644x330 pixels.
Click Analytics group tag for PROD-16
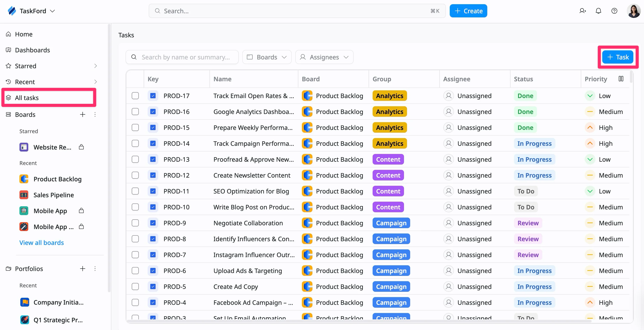pos(389,112)
